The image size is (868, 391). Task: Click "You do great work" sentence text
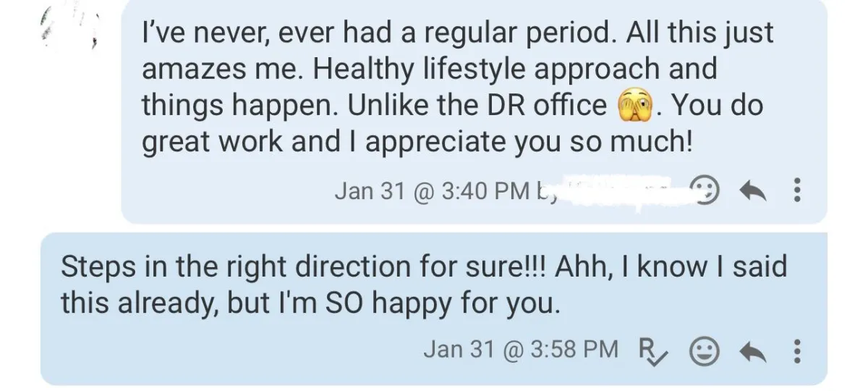pyautogui.click(x=451, y=125)
